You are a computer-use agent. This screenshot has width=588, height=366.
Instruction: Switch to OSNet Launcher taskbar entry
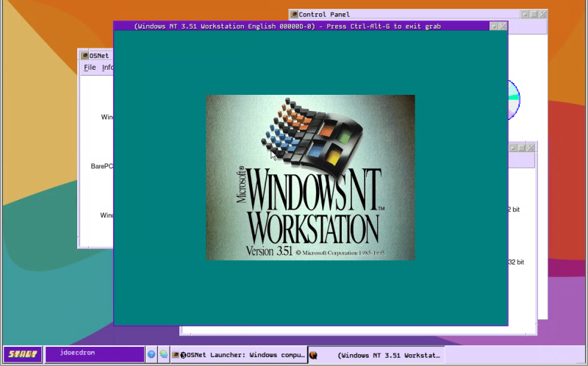pos(239,355)
